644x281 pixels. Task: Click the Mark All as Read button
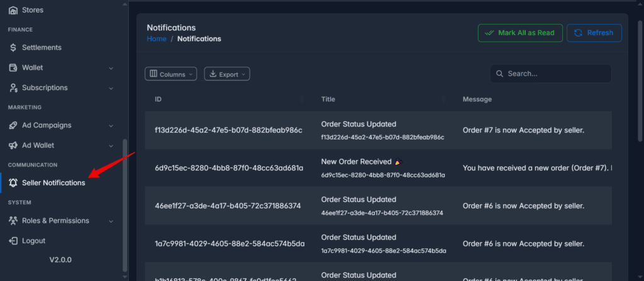tap(520, 33)
